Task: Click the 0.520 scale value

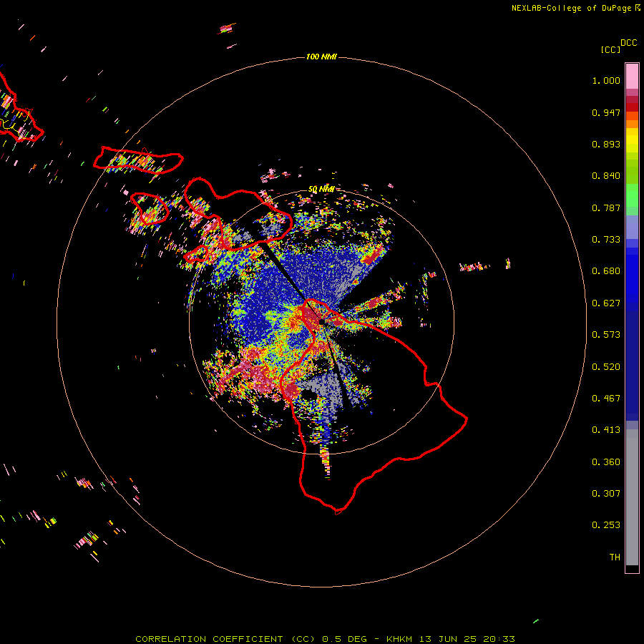Action: (606, 367)
